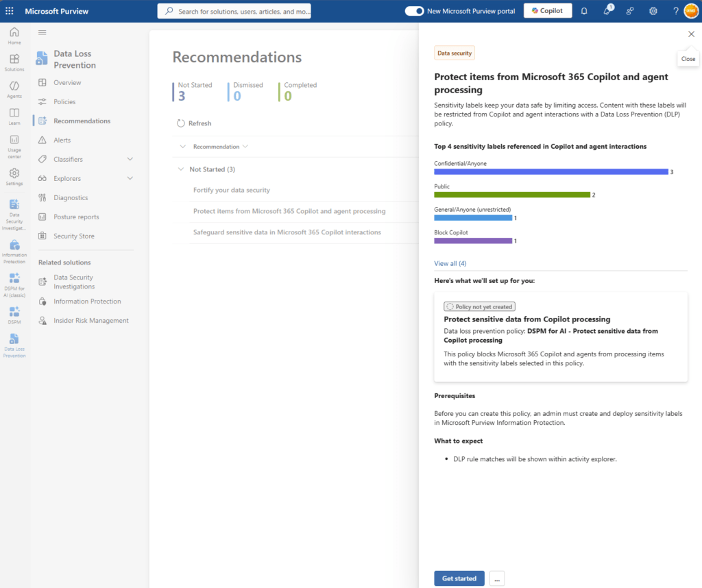Image resolution: width=702 pixels, height=588 pixels.
Task: Expand the Classifiers submenu chevron
Action: [130, 159]
